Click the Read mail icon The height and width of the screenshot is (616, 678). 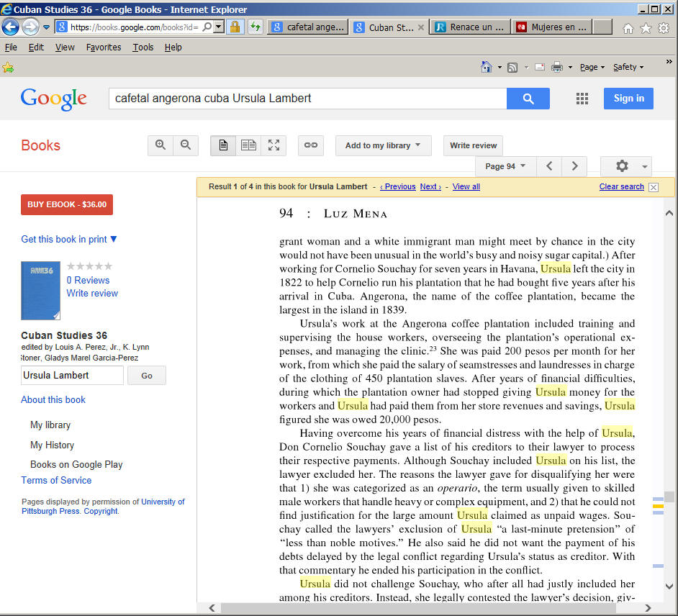click(x=540, y=67)
